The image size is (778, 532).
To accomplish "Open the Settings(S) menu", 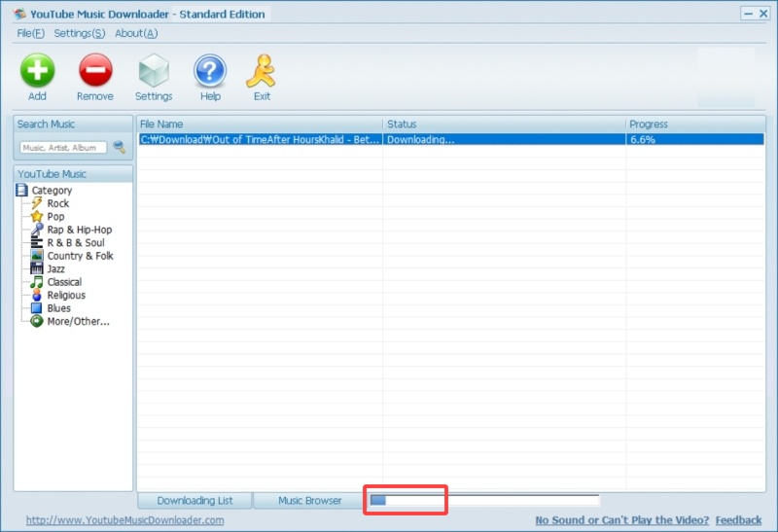I will tap(80, 33).
